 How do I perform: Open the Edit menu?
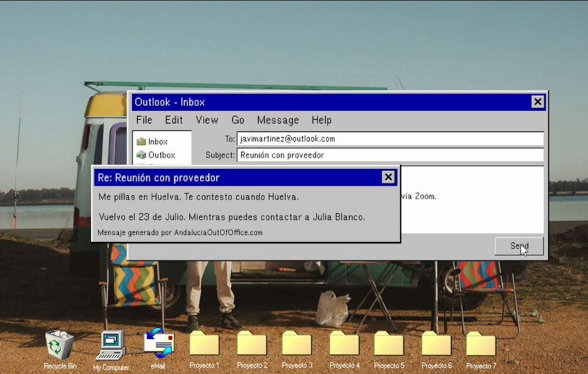[x=174, y=120]
